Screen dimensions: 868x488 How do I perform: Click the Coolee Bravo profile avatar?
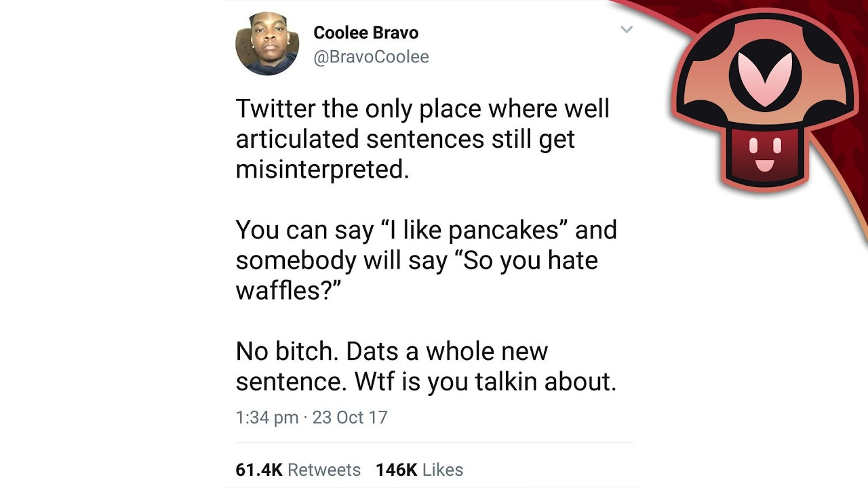(x=267, y=43)
